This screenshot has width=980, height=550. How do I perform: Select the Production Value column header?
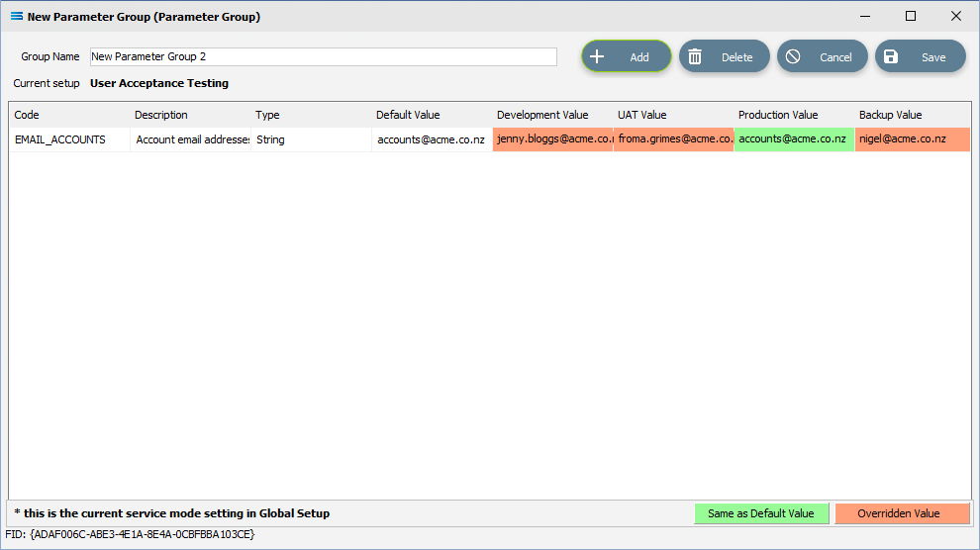[794, 115]
